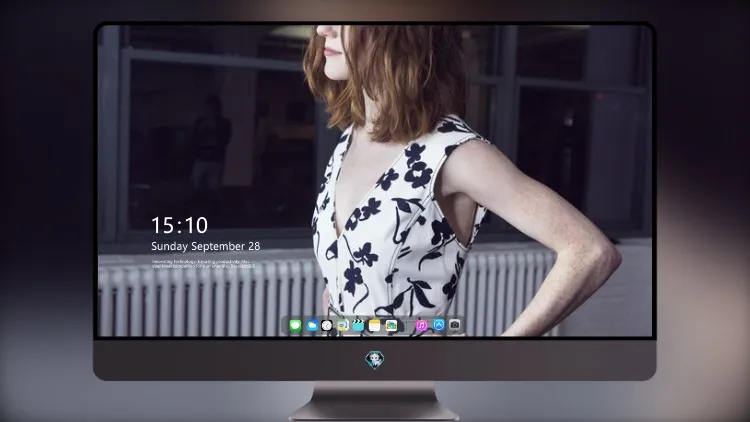750x422 pixels.
Task: Open the green Messages app in dock
Action: [295, 326]
